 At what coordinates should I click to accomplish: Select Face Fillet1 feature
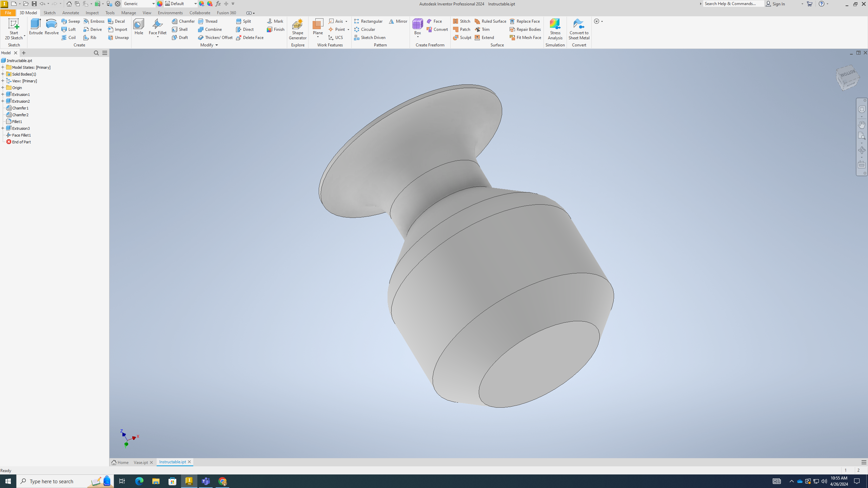[21, 135]
